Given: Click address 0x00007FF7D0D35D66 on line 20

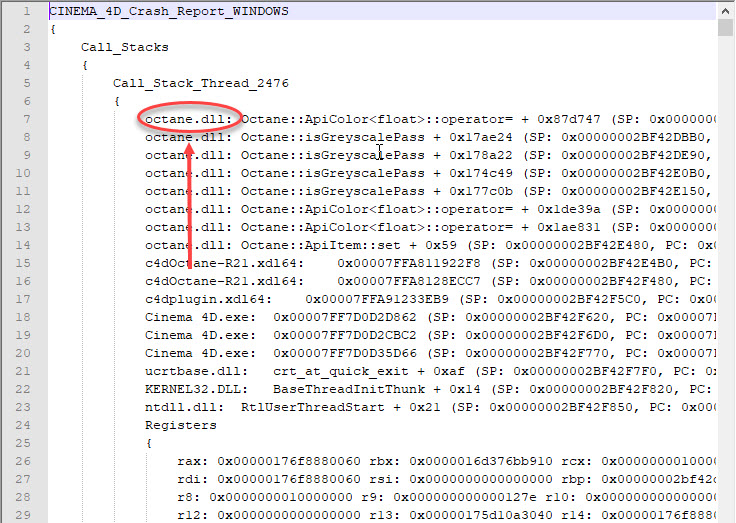Looking at the screenshot, I should point(345,353).
